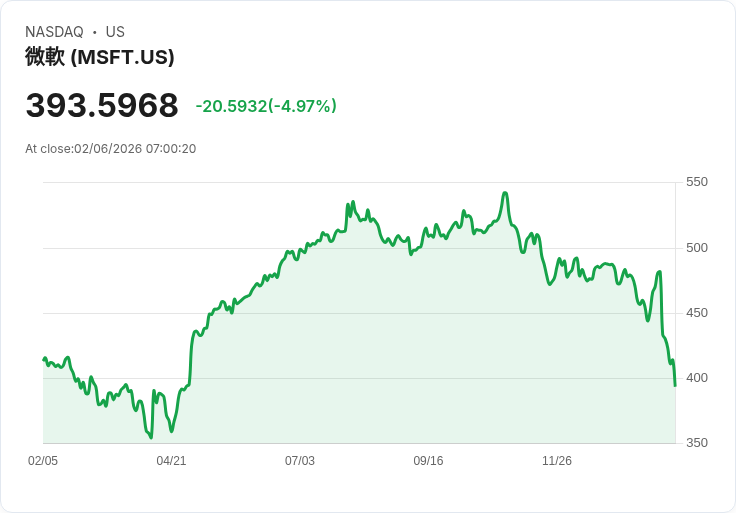Click the 400 y-axis label
The image size is (736, 513).
(697, 377)
